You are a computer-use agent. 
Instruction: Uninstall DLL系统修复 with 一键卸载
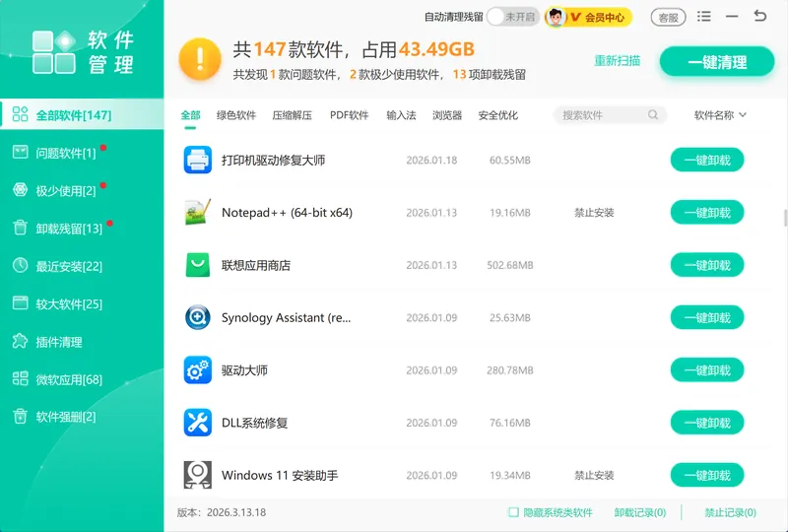[707, 423]
